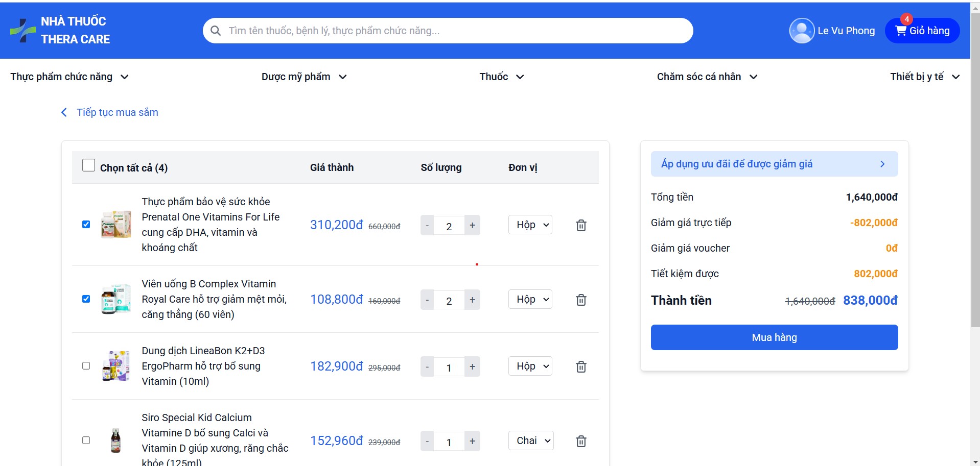Uncheck the B Complex Vitamin item
Viewport: 980px width, 466px height.
[86, 299]
